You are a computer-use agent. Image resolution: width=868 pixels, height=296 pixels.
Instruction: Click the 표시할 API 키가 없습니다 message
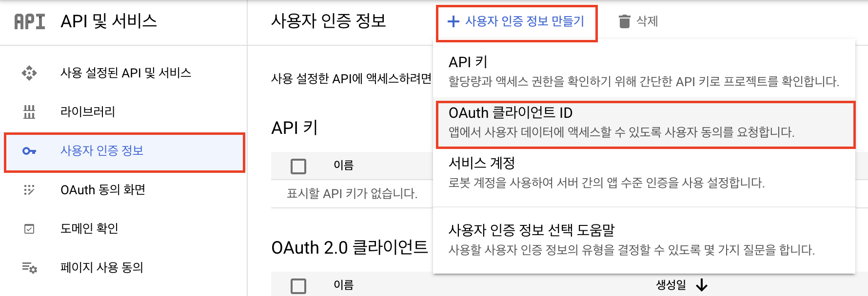tap(352, 194)
